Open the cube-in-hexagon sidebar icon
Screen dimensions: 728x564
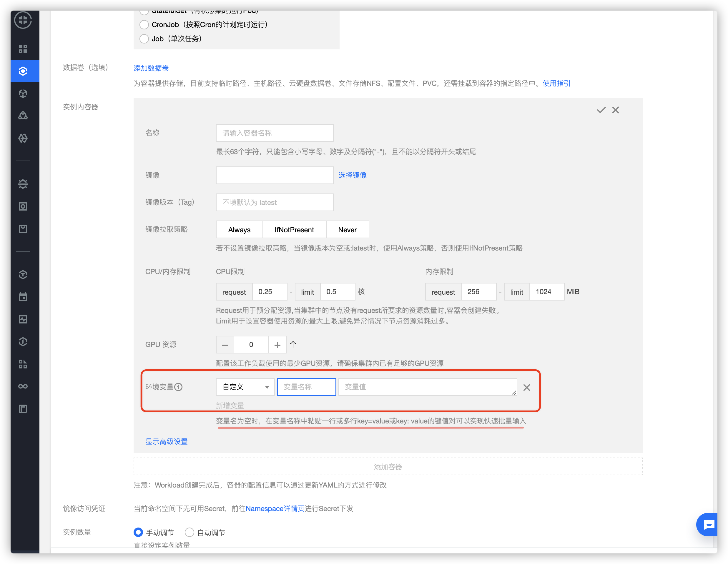tap(23, 94)
